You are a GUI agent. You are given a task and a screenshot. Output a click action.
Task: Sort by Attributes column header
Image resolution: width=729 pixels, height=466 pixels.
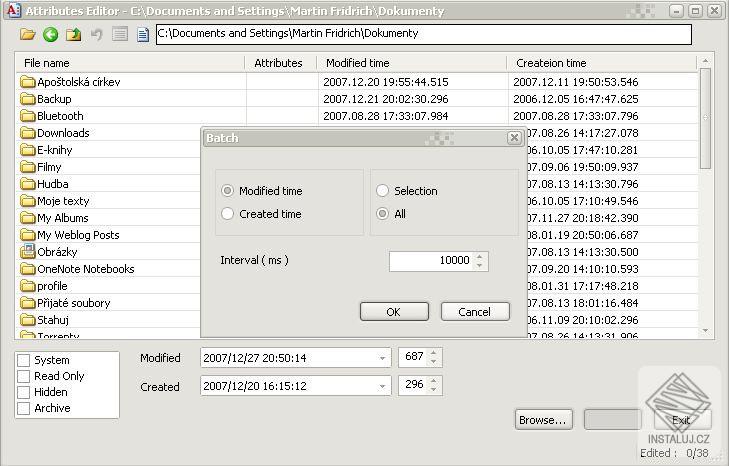pyautogui.click(x=281, y=63)
